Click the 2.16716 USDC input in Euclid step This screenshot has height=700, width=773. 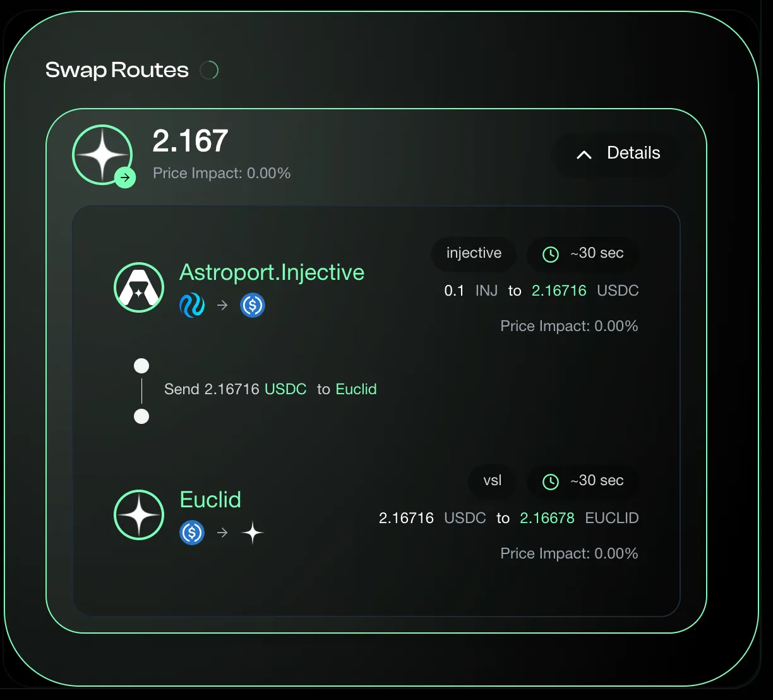433,518
